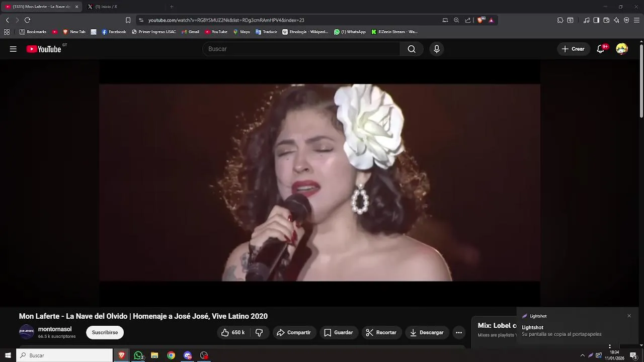Open the apps grid in bookmarks bar
This screenshot has height=362, width=644.
pos(7,32)
